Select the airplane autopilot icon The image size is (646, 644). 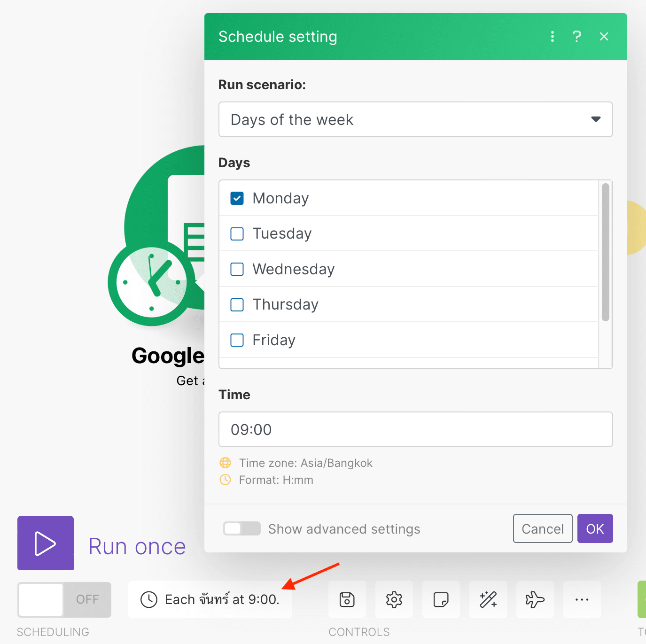535,599
